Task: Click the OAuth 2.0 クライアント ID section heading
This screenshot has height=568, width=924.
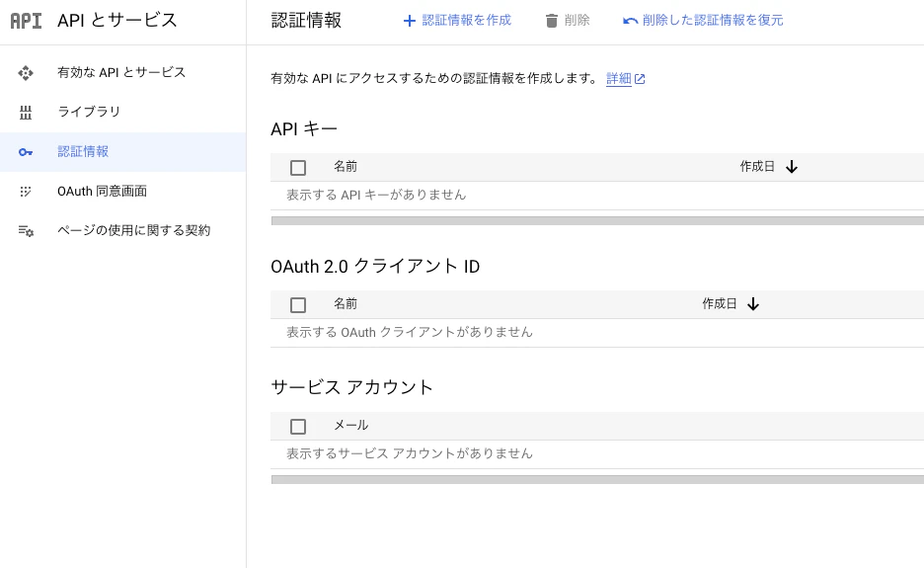Action: [375, 267]
